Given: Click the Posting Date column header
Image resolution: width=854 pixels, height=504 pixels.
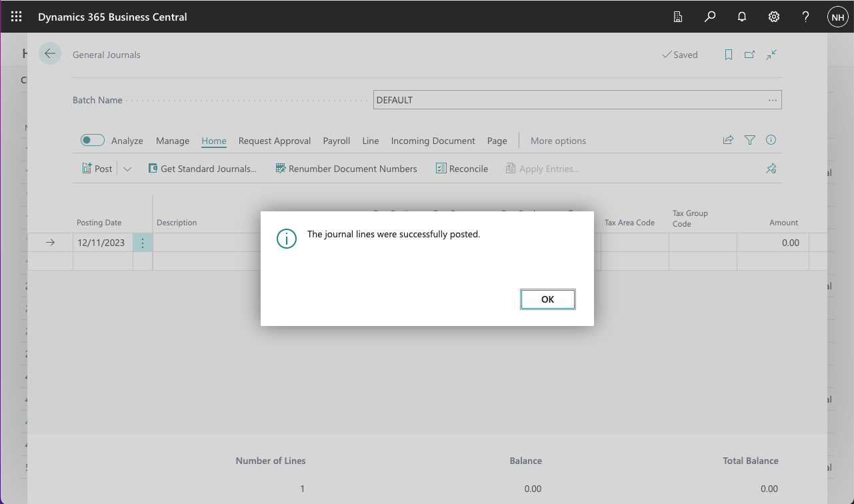Looking at the screenshot, I should pyautogui.click(x=99, y=223).
